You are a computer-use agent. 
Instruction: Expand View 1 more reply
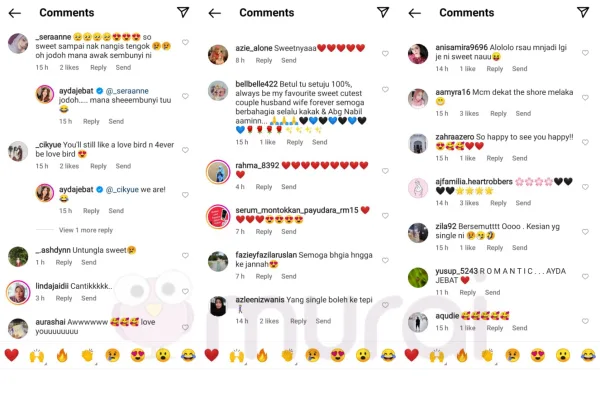[86, 230]
